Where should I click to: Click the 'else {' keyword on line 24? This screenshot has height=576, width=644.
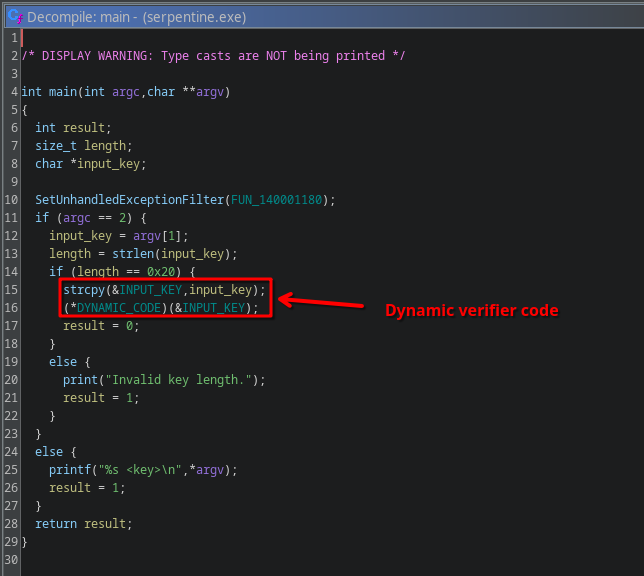[56, 452]
